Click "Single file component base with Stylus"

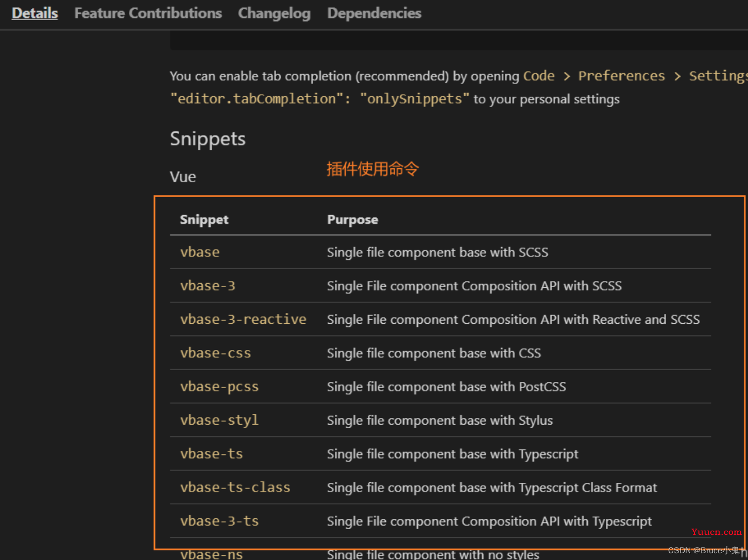pos(439,421)
